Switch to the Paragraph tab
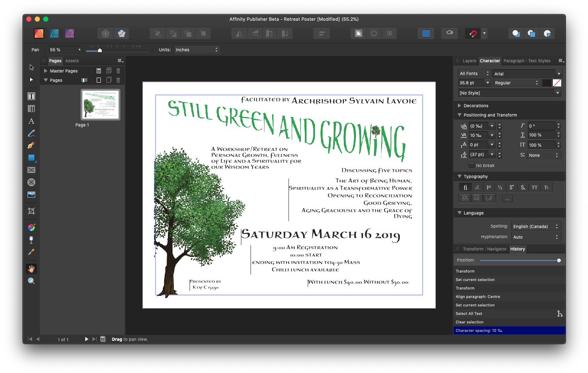Screen dimensions: 588x373 click(513, 61)
